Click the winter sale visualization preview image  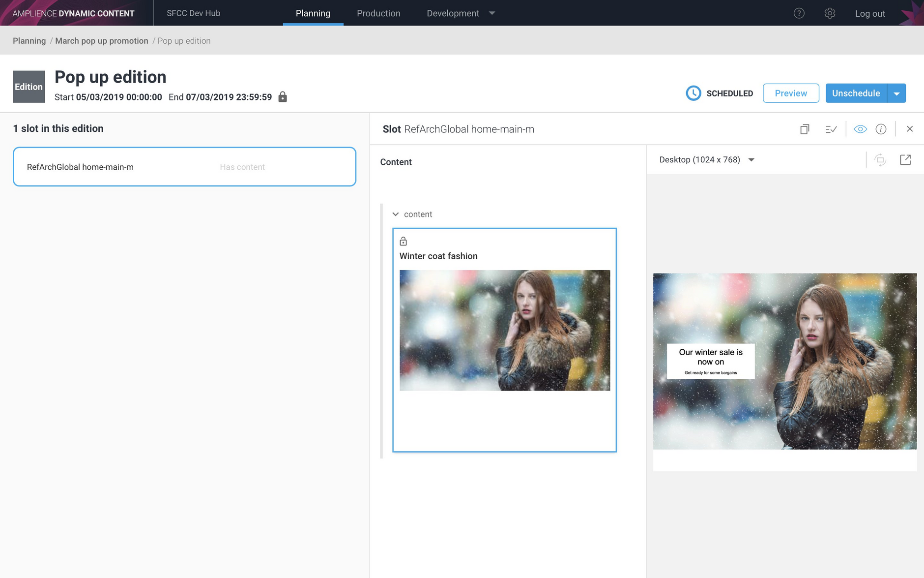tap(785, 361)
